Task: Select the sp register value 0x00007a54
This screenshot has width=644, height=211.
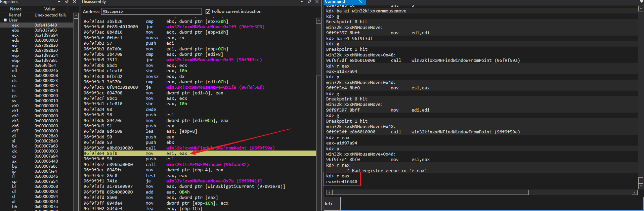Action: click(x=46, y=181)
